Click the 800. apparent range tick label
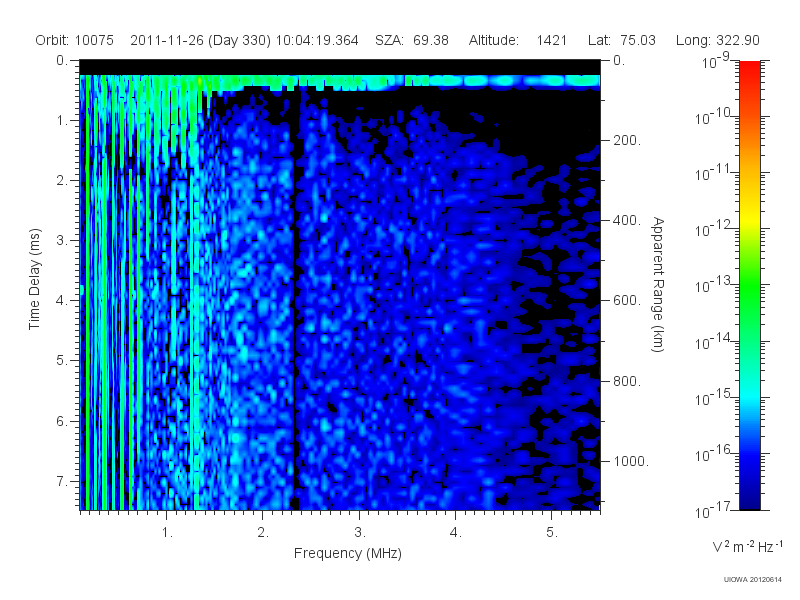This screenshot has width=800, height=600. (627, 381)
